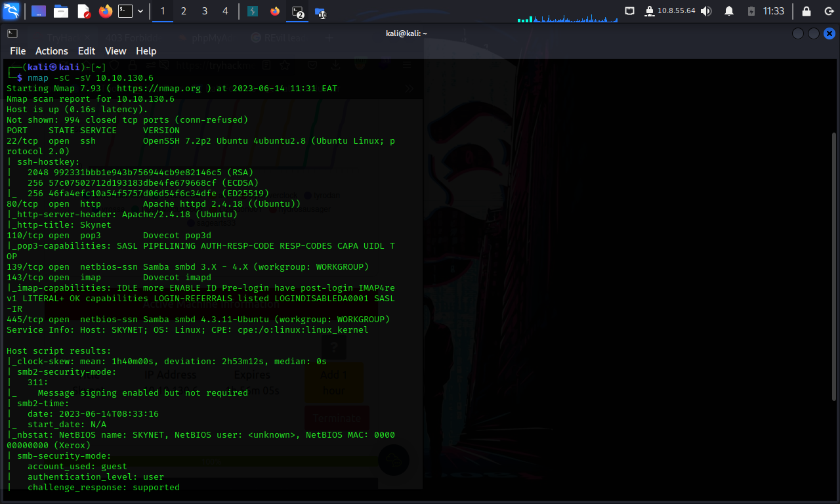Open terminal emulator launcher in panel

[x=125, y=11]
